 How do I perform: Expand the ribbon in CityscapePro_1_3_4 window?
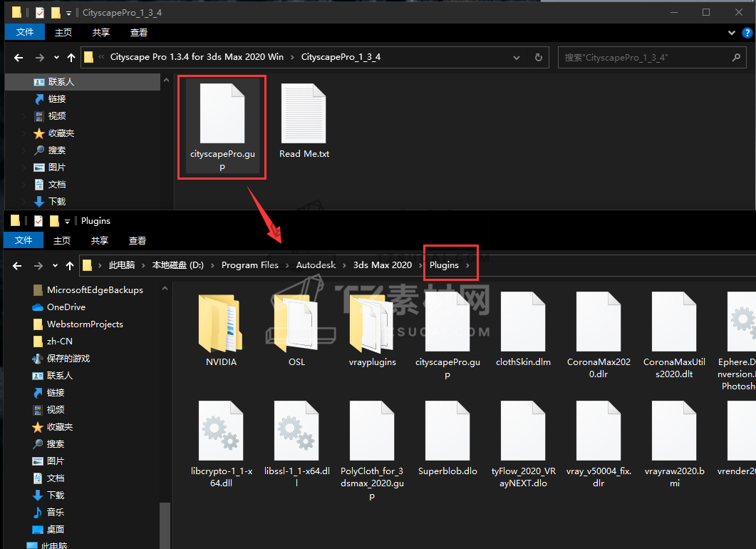click(731, 33)
